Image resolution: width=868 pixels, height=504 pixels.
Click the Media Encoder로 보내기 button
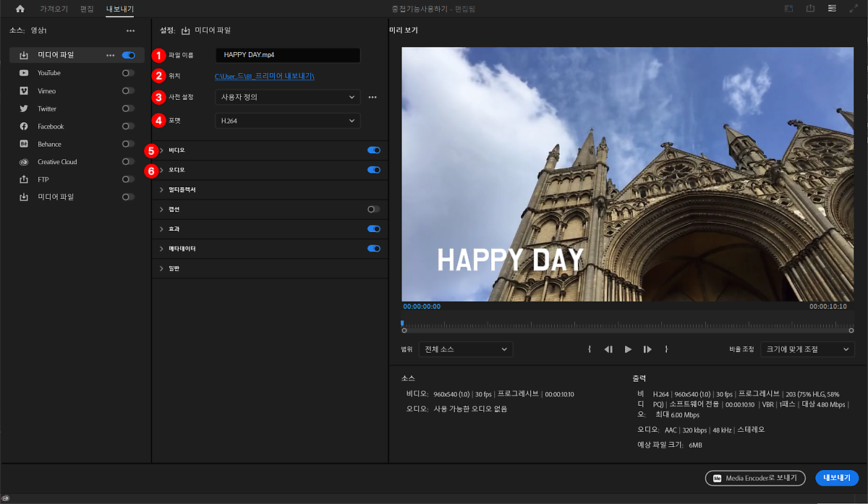click(x=755, y=478)
